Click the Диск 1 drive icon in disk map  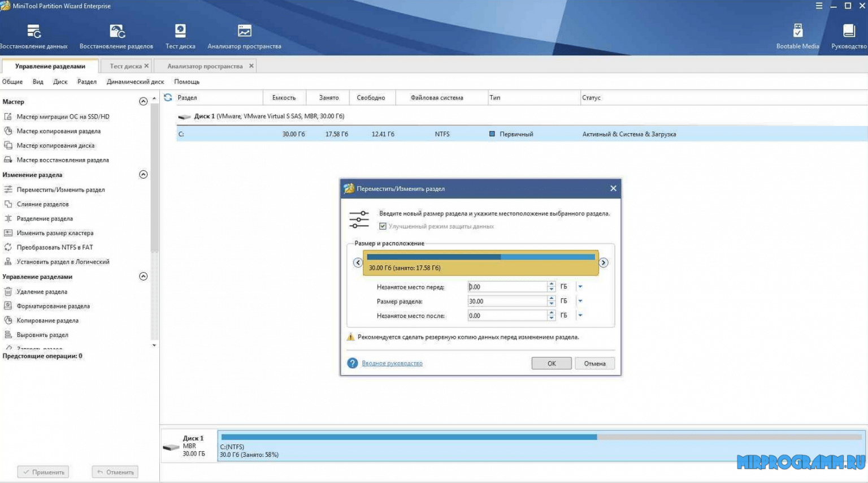click(171, 447)
